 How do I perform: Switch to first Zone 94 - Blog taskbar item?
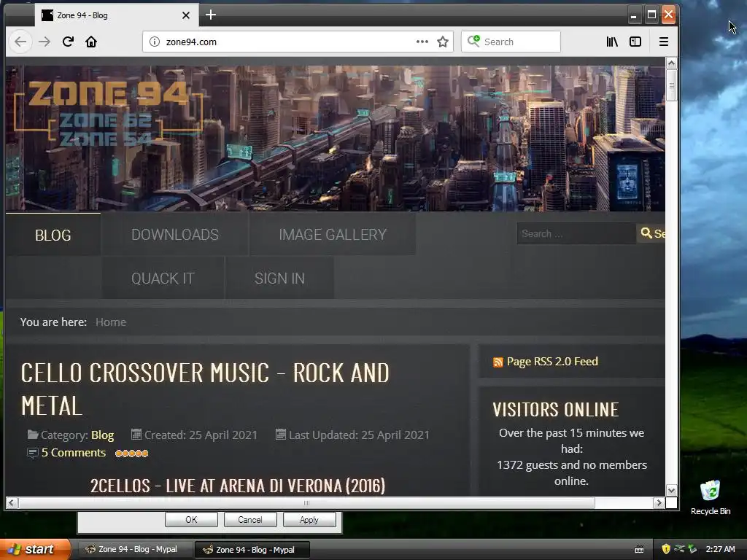click(135, 550)
